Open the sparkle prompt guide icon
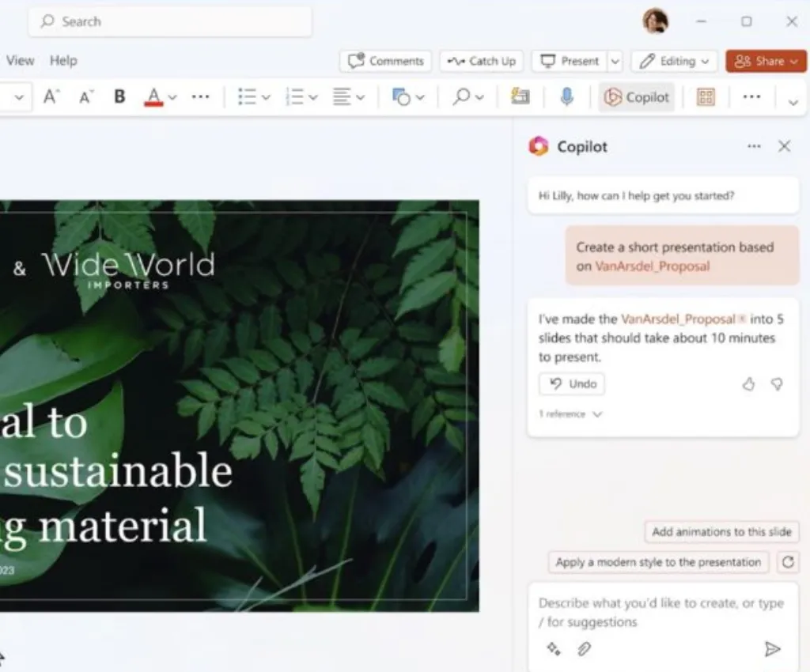This screenshot has height=672, width=810. click(x=554, y=648)
